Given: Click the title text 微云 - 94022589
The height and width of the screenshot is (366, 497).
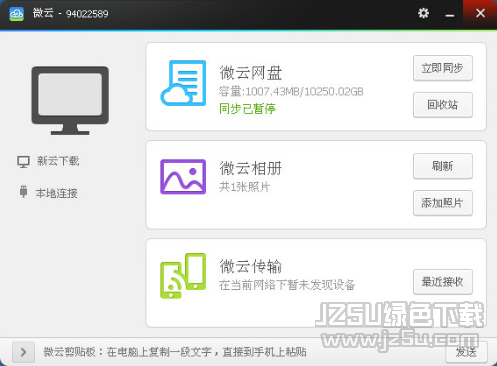Looking at the screenshot, I should click(70, 14).
